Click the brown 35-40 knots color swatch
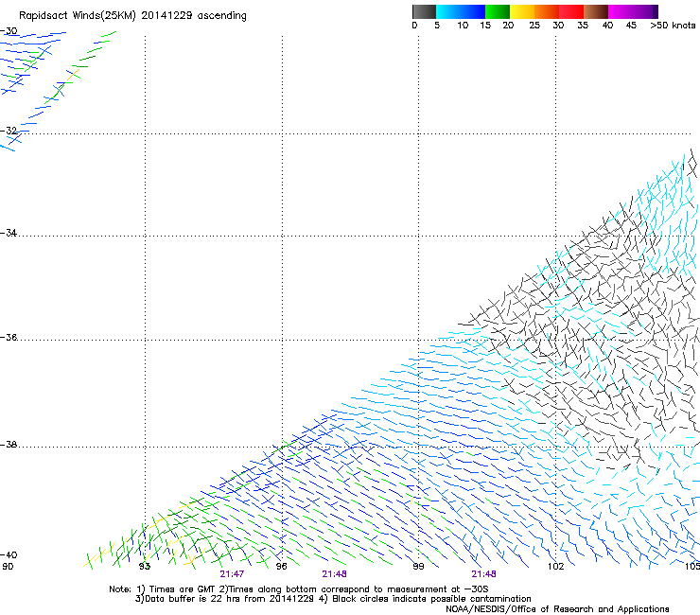This screenshot has width=700, height=615. pos(596,11)
